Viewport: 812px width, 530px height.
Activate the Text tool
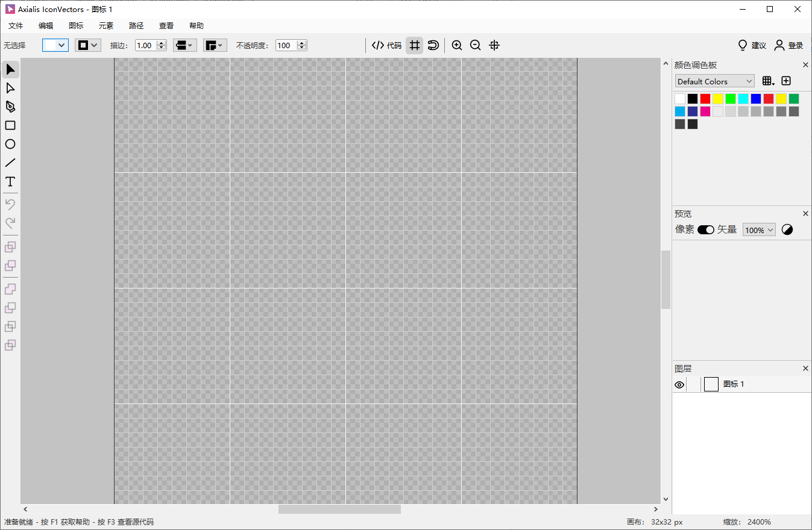(10, 182)
